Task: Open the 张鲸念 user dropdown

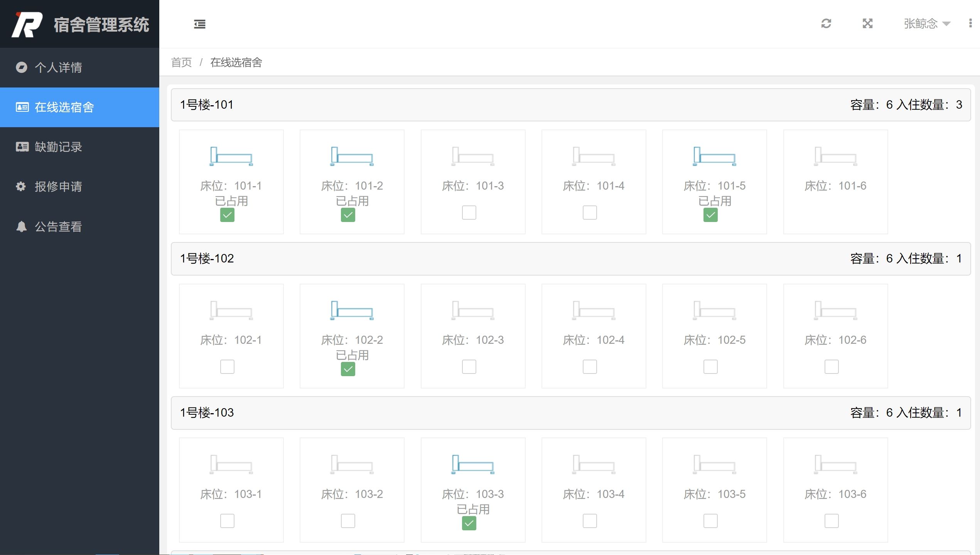Action: pyautogui.click(x=926, y=24)
